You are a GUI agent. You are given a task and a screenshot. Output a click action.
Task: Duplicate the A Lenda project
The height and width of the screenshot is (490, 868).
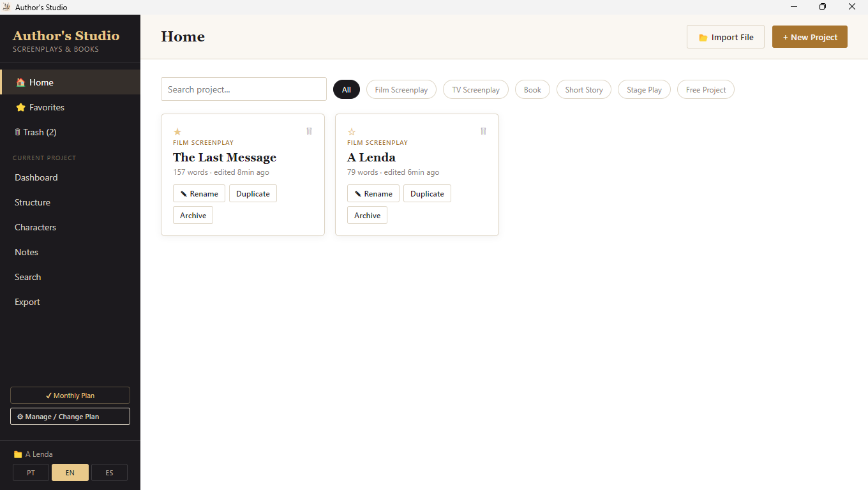(427, 193)
